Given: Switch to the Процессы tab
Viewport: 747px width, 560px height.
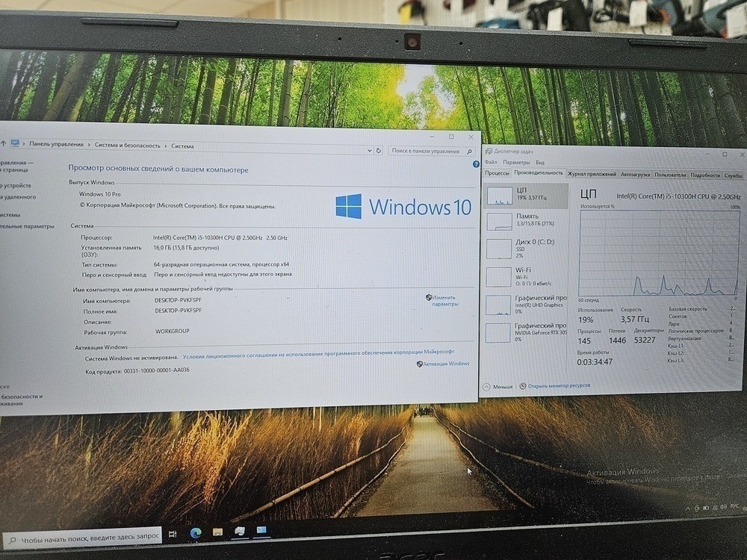Looking at the screenshot, I should click(497, 173).
